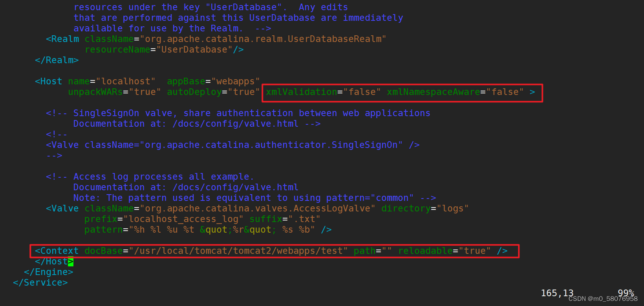
Task: Click suffix=".txt" attribute
Action: [x=285, y=219]
